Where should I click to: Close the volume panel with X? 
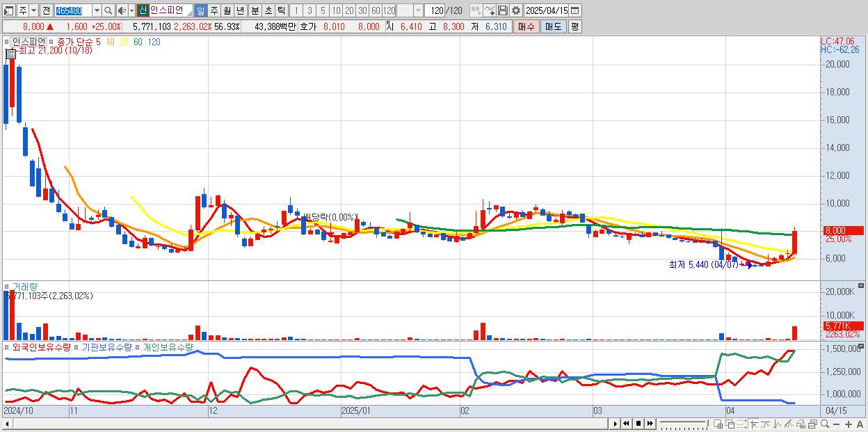pos(862,286)
